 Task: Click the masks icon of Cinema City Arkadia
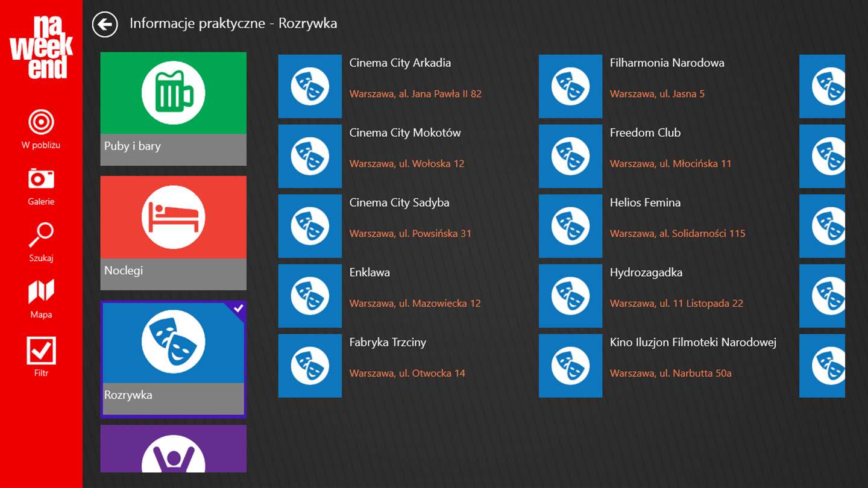[x=310, y=86]
